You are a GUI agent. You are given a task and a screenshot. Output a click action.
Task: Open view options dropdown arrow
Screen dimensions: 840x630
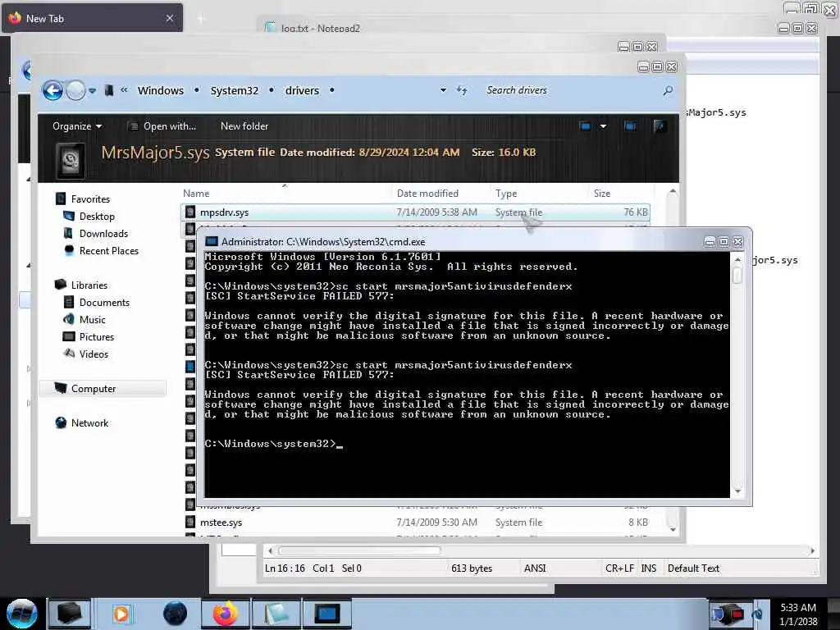pyautogui.click(x=603, y=126)
